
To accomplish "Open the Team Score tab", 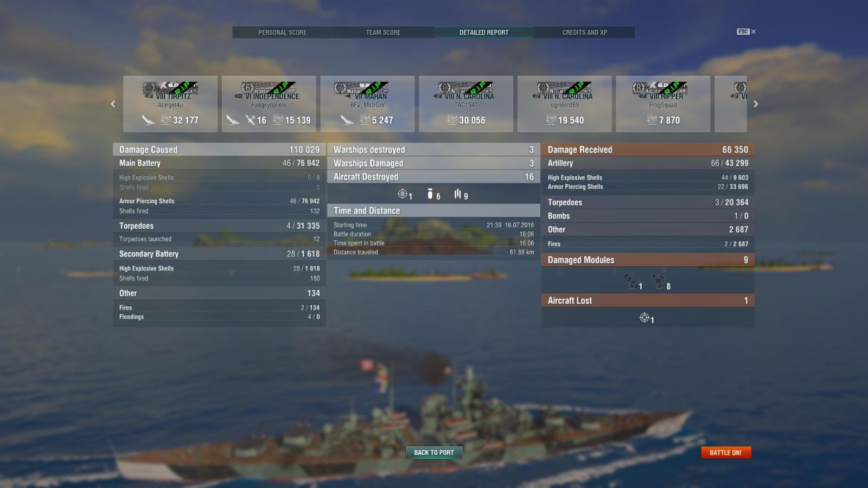I will point(383,33).
